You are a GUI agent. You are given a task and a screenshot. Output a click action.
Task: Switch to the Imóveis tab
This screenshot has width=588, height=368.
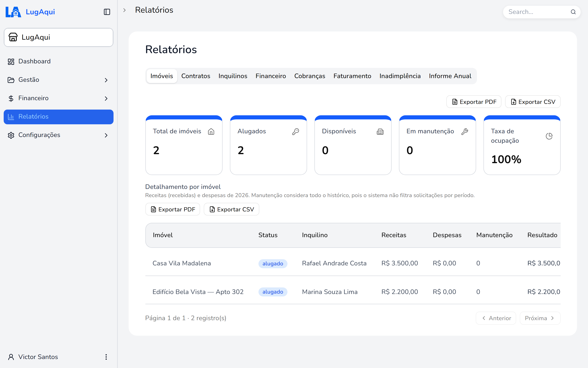(x=161, y=76)
